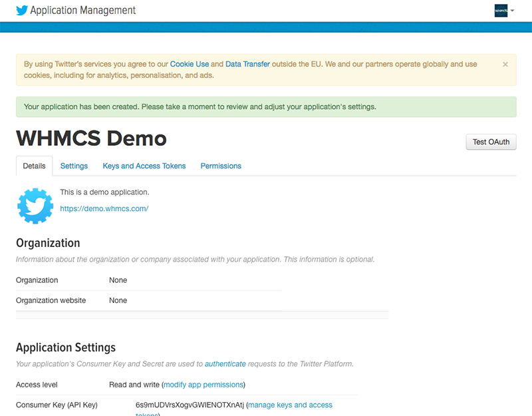The image size is (532, 416).
Task: Click the 'This is a demo application.' text
Action: [x=104, y=192]
